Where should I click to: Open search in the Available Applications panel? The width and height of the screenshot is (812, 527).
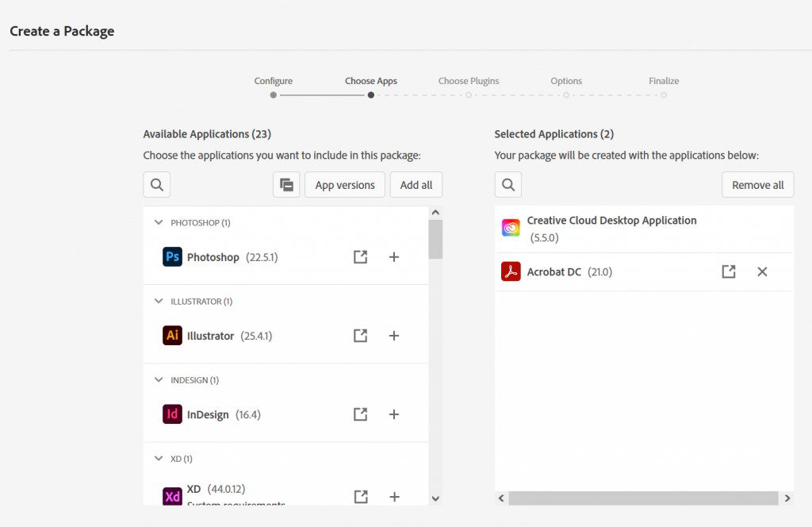click(x=156, y=184)
